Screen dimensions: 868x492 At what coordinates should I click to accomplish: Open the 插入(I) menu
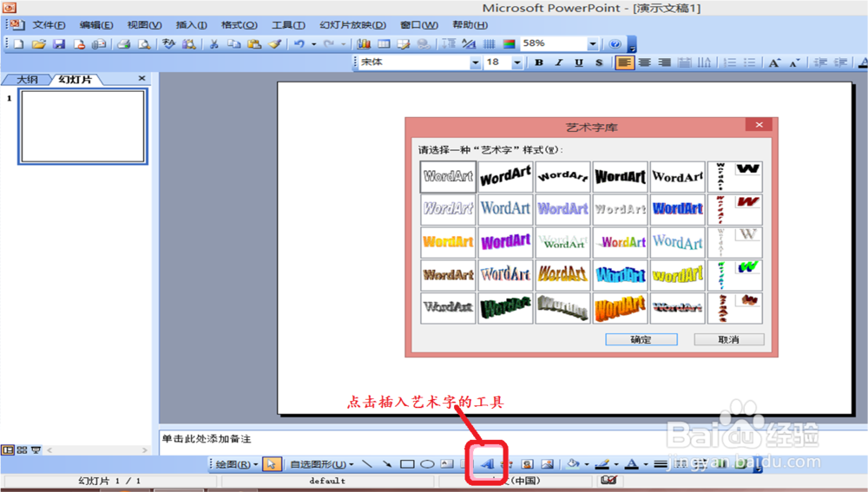(x=192, y=25)
